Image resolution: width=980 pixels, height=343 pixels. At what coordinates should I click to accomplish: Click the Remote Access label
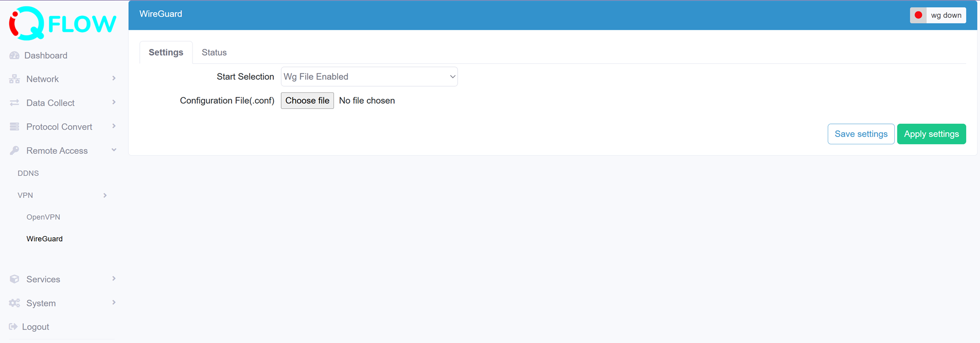(57, 151)
